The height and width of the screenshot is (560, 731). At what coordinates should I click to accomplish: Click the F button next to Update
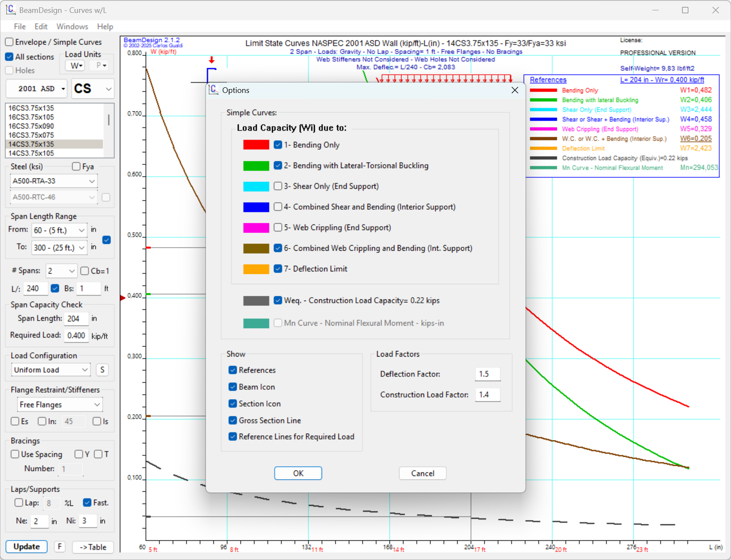60,547
